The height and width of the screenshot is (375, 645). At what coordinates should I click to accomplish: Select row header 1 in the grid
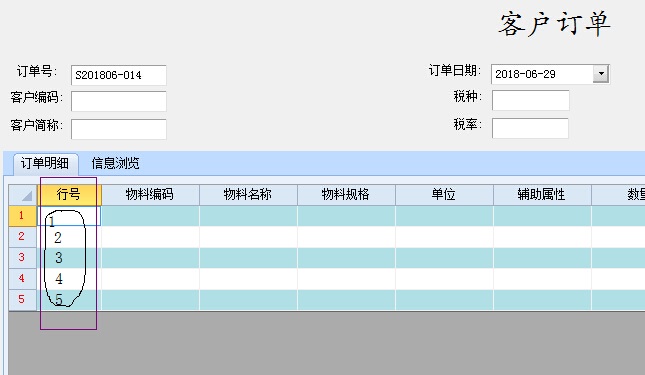tap(23, 216)
